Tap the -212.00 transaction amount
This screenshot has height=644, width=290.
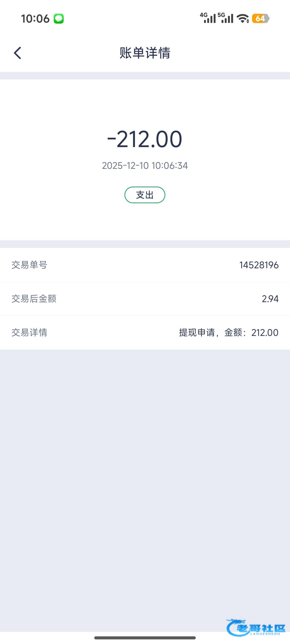(145, 139)
